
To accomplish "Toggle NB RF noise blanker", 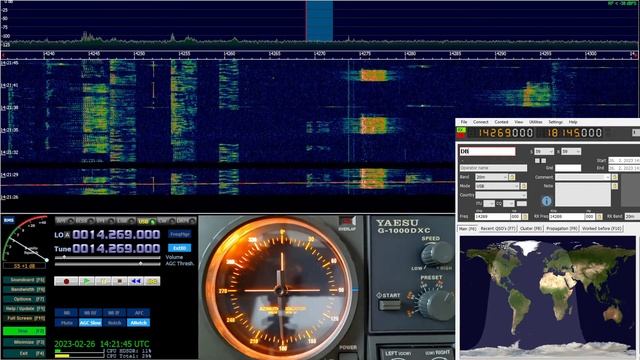I will point(90,313).
